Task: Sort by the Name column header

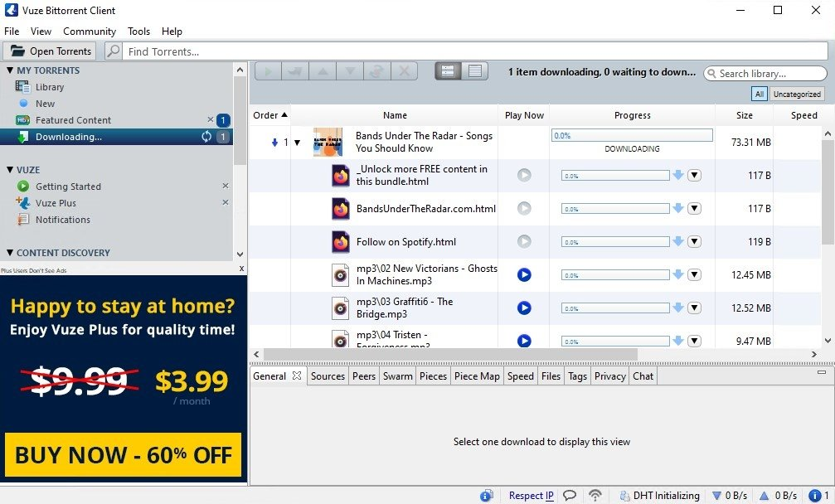Action: [395, 115]
